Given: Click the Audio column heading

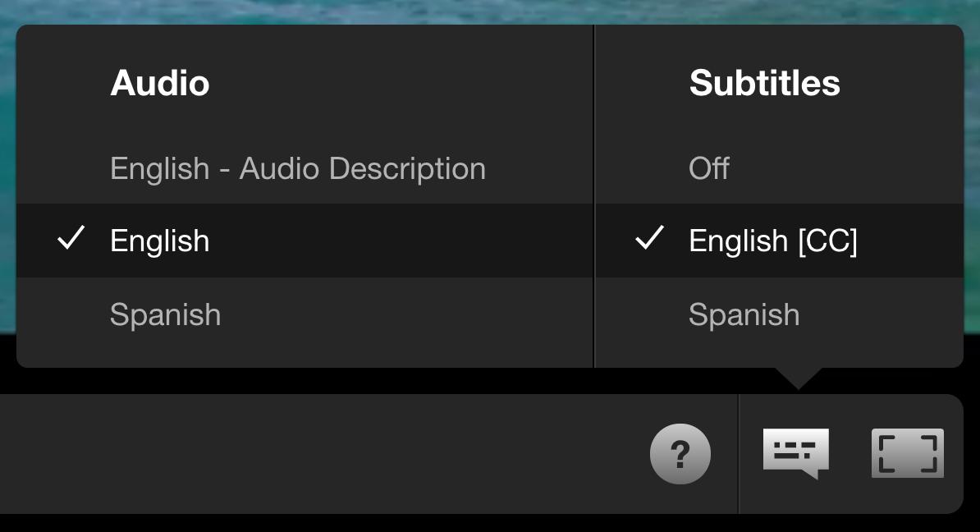Looking at the screenshot, I should coord(160,84).
